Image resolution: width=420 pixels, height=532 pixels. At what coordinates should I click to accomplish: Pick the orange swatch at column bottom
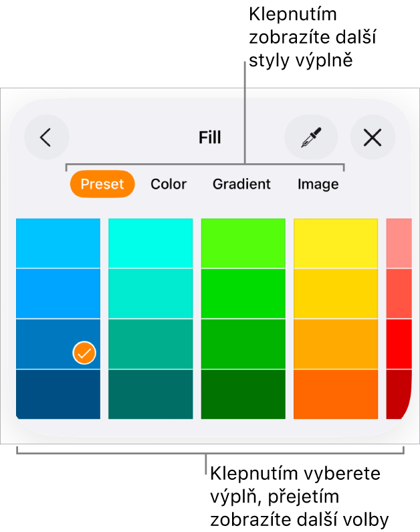[x=336, y=394]
